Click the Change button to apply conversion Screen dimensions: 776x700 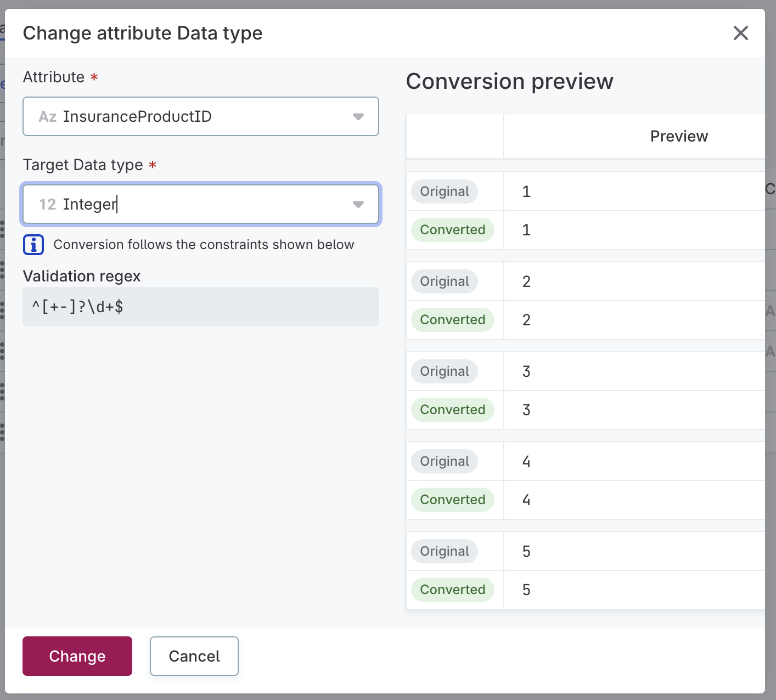77,656
